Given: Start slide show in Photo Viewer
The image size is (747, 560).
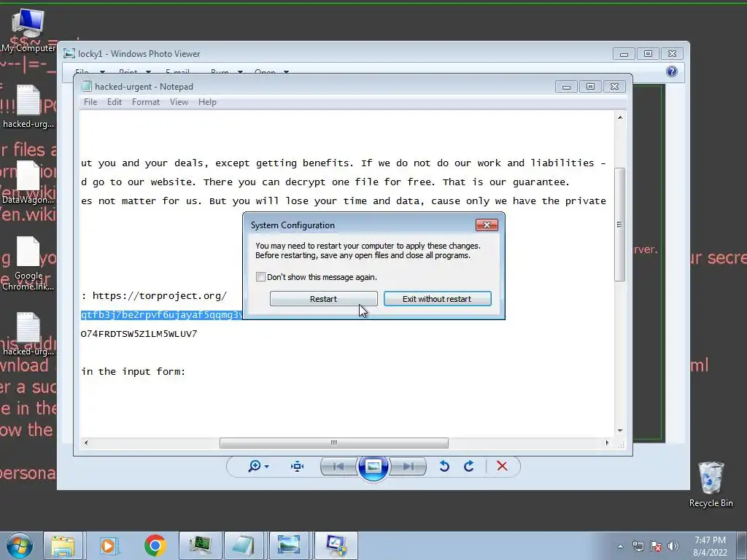Looking at the screenshot, I should point(373,466).
